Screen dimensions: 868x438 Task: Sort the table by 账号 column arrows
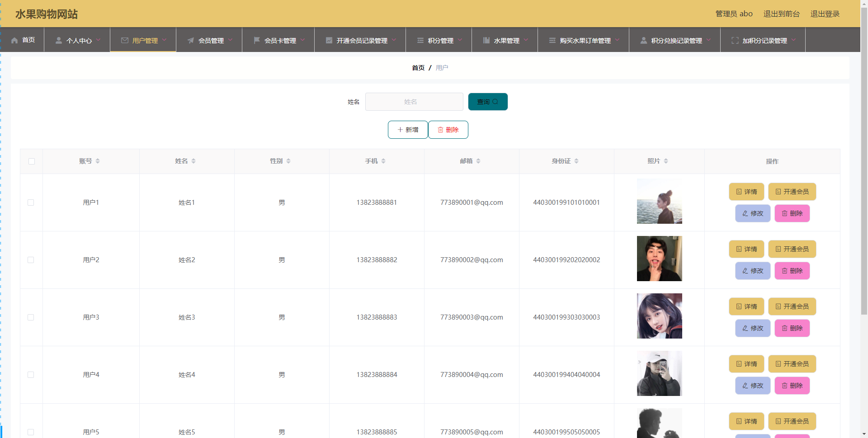click(98, 161)
